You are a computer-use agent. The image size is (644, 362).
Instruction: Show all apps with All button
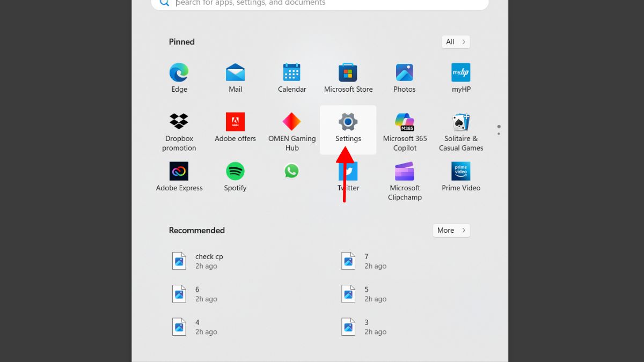[x=456, y=42]
